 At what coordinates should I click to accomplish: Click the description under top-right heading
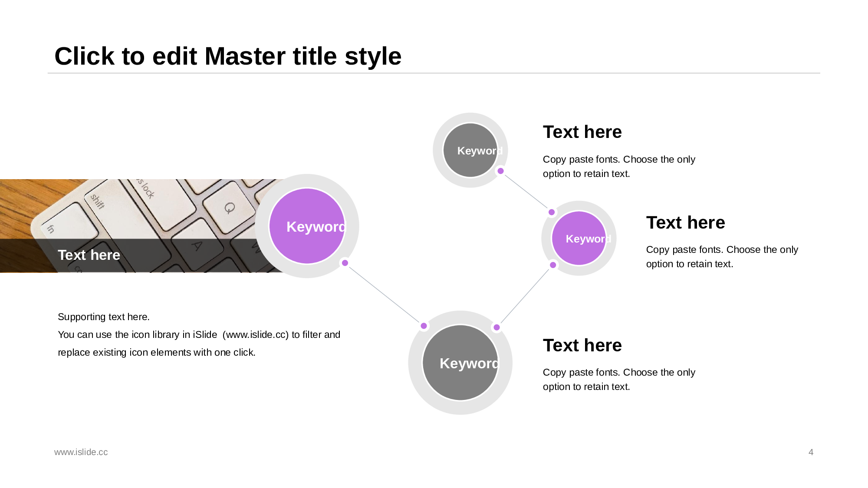click(x=618, y=167)
